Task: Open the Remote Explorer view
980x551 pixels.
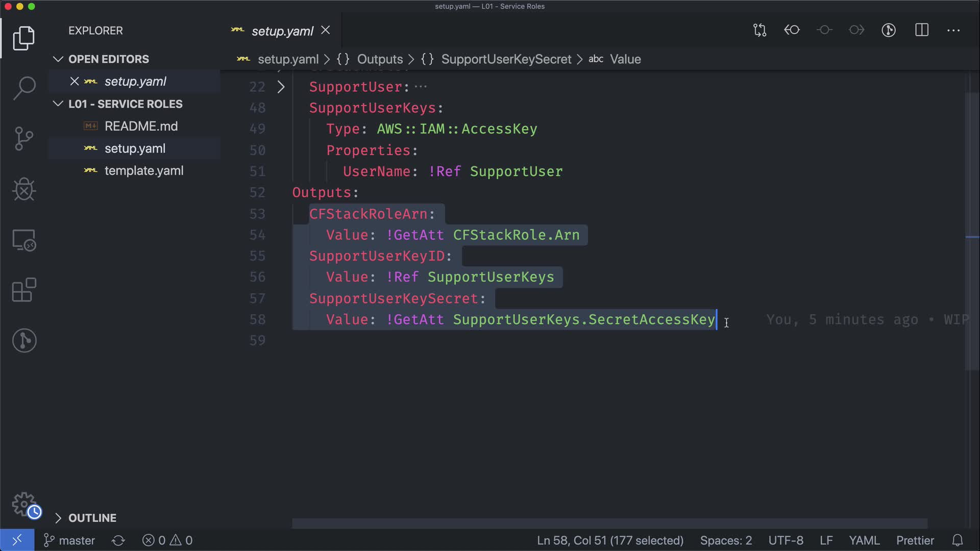Action: 24,240
